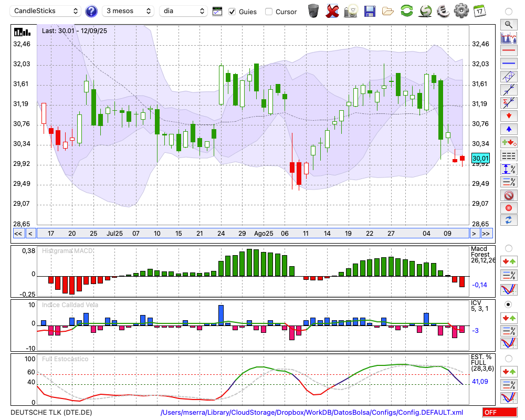The height and width of the screenshot is (420, 525).
Task: Click the green dollar refresh icon
Action: pos(425,11)
